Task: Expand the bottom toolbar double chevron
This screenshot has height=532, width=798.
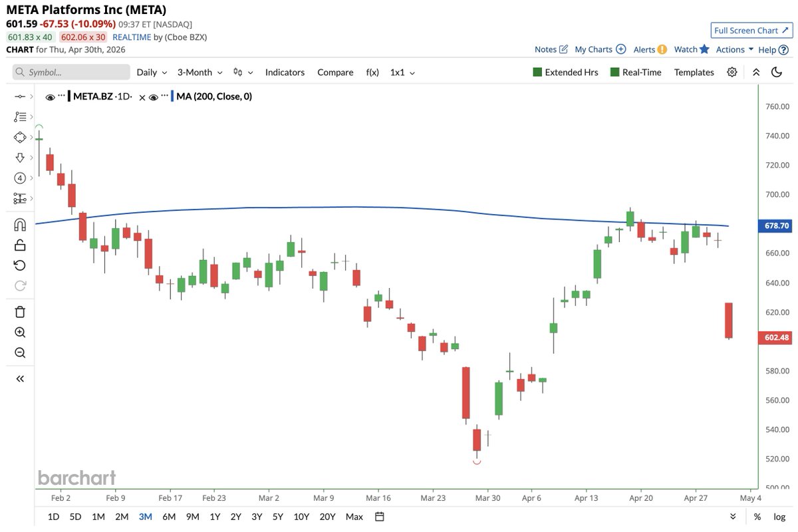Action: pos(733,517)
